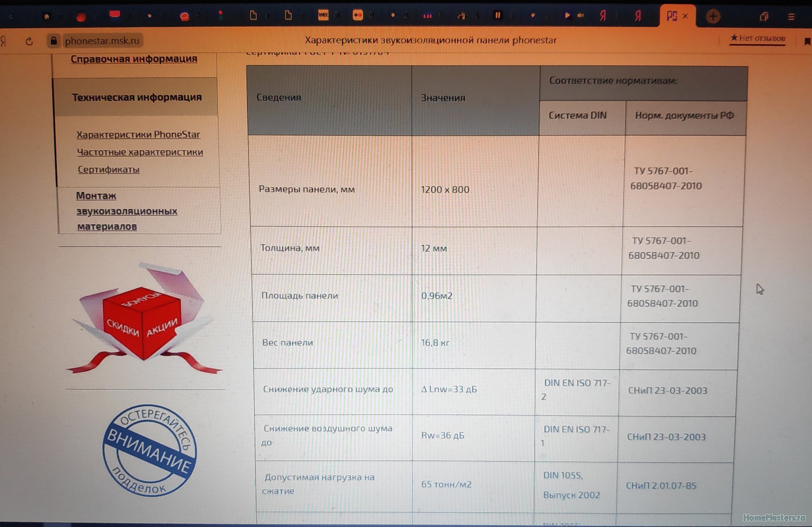Switch to the tab with WVX orange icon
This screenshot has width=812, height=527.
[x=323, y=15]
